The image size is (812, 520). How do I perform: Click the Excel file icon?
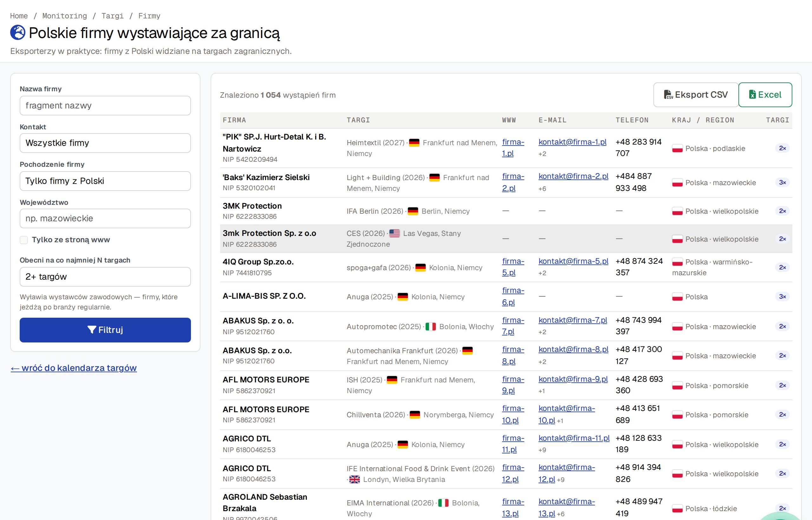click(x=753, y=94)
